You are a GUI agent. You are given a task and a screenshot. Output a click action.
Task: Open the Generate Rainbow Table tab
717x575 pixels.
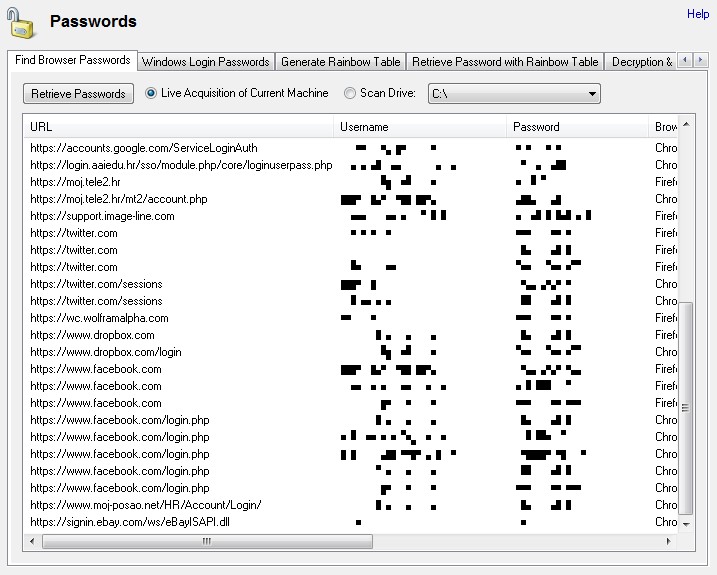[340, 62]
